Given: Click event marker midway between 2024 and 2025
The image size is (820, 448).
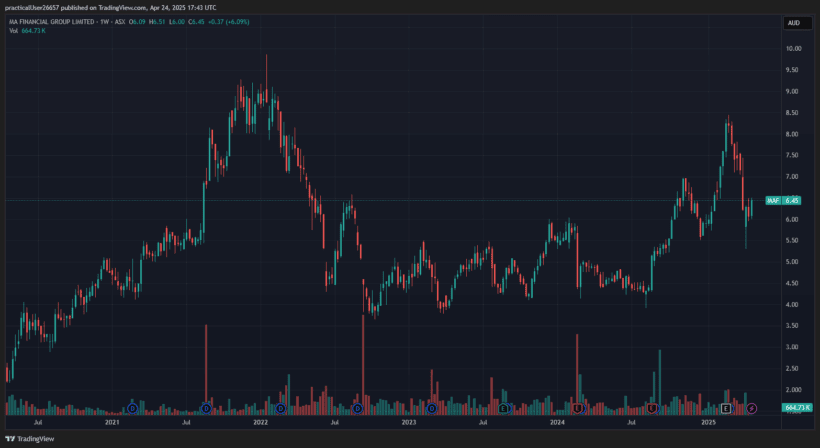Looking at the screenshot, I should (x=652, y=408).
